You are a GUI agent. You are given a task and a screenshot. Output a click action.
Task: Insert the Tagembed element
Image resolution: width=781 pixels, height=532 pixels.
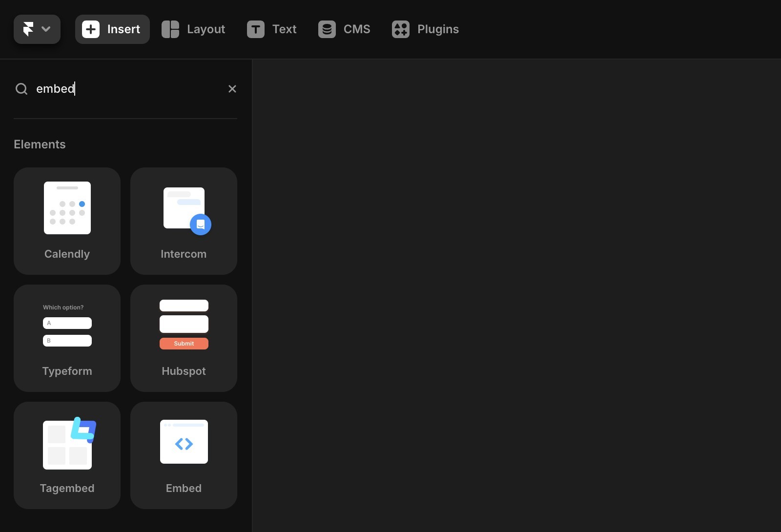coord(67,455)
